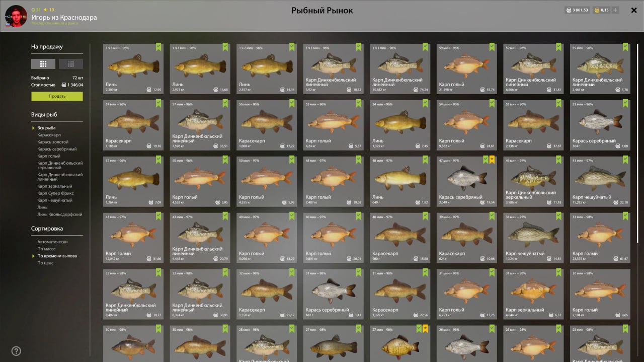The width and height of the screenshot is (644, 362).
Task: Sort fish by По цене
Action: 45,263
